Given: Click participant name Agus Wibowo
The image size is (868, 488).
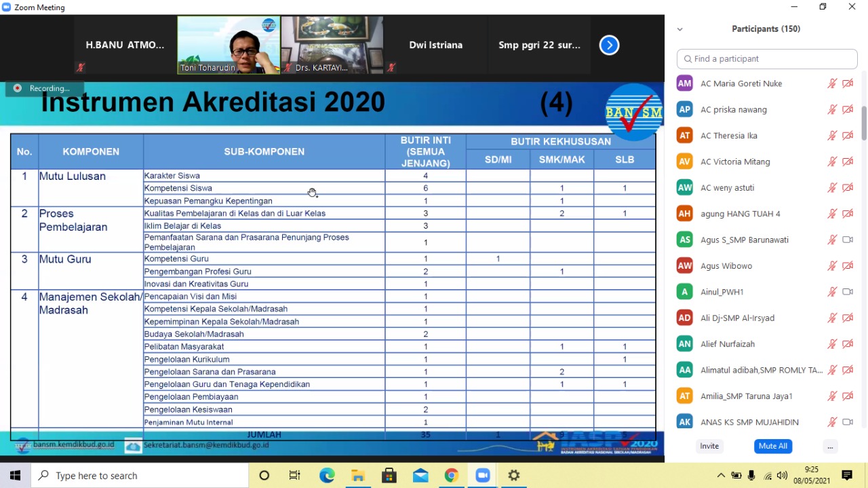Looking at the screenshot, I should (726, 266).
